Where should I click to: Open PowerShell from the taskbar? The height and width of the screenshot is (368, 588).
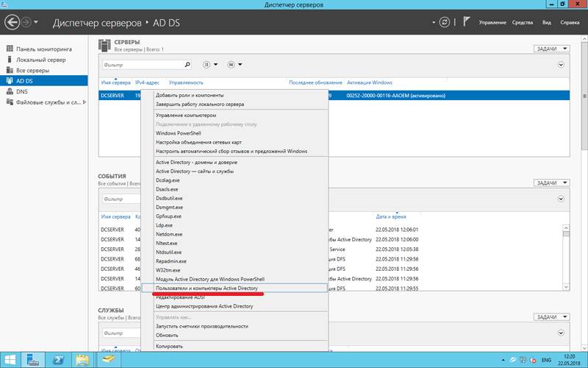(59, 360)
